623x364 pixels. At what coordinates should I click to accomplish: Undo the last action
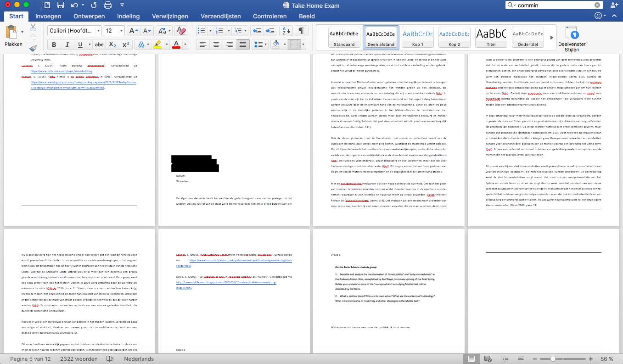[x=75, y=6]
